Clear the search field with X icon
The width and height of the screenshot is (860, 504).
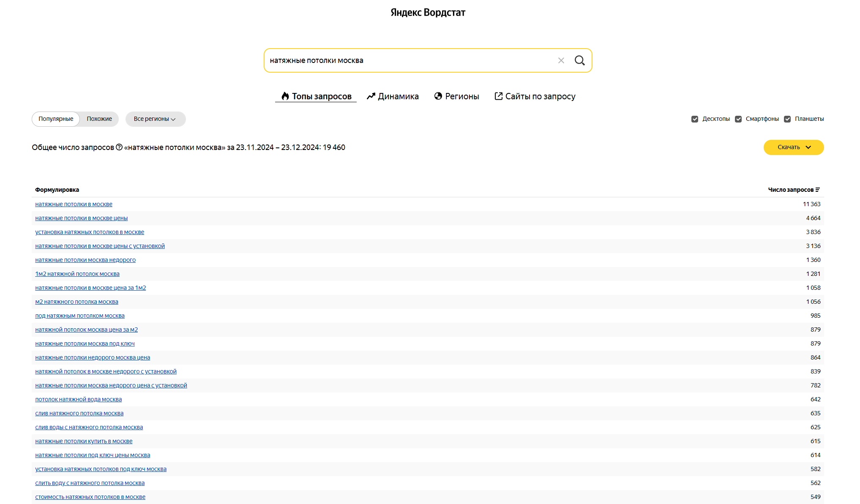561,60
